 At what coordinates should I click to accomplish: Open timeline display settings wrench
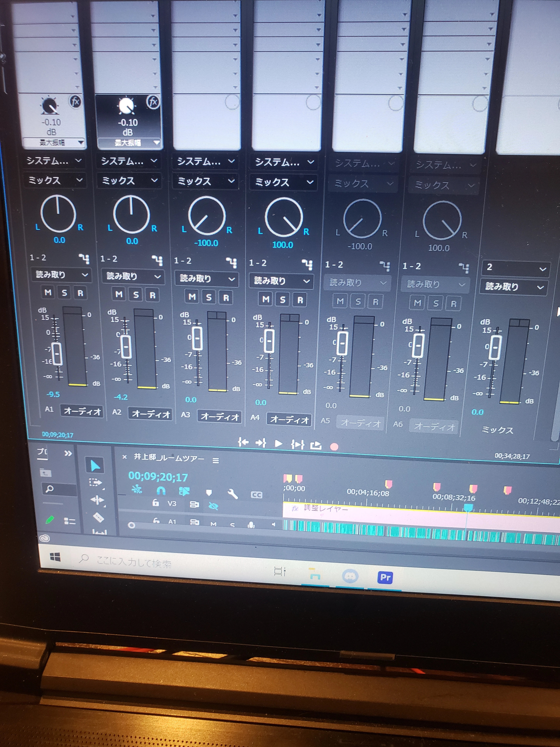pyautogui.click(x=233, y=494)
